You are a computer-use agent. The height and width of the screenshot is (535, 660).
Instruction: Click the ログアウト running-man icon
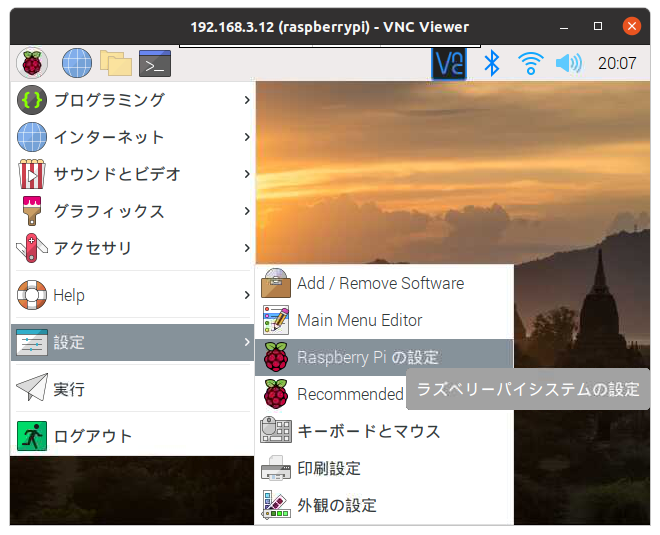click(32, 436)
